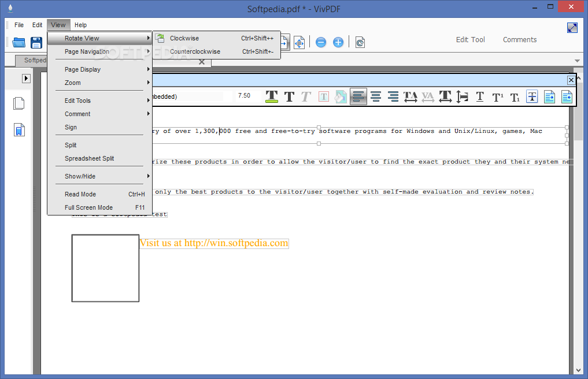Viewport: 588px width, 379px height.
Task: Click the vertical scrollbar down arrow
Action: click(578, 370)
